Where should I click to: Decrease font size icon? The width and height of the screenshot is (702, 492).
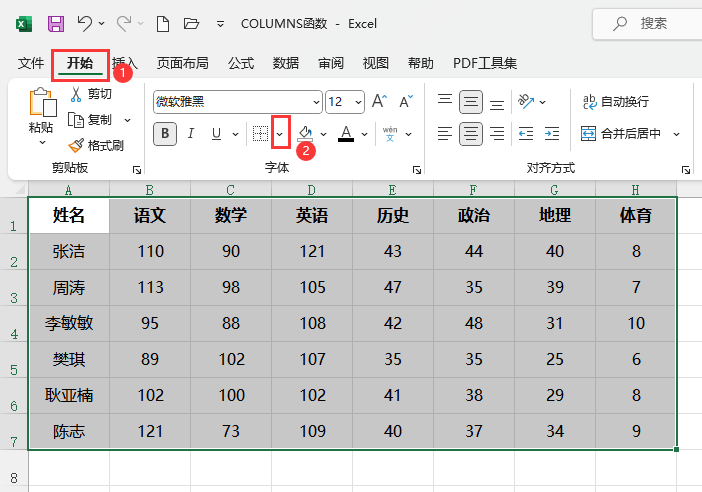point(406,101)
